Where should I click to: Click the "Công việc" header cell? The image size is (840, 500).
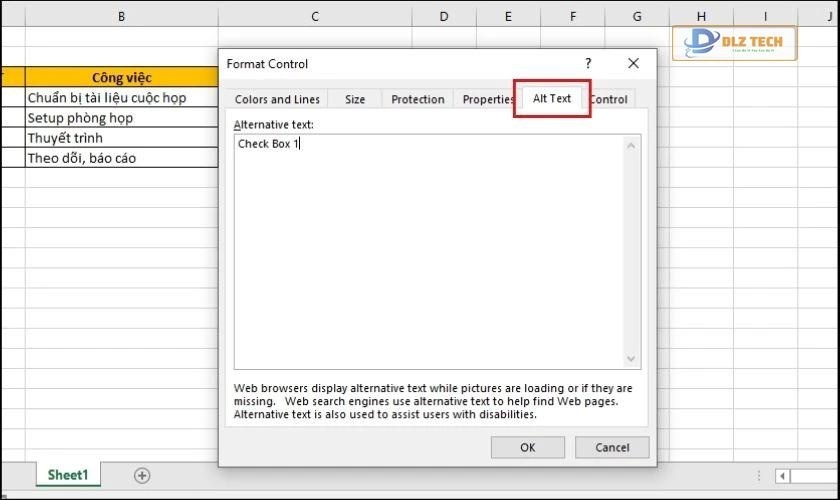pyautogui.click(x=121, y=77)
